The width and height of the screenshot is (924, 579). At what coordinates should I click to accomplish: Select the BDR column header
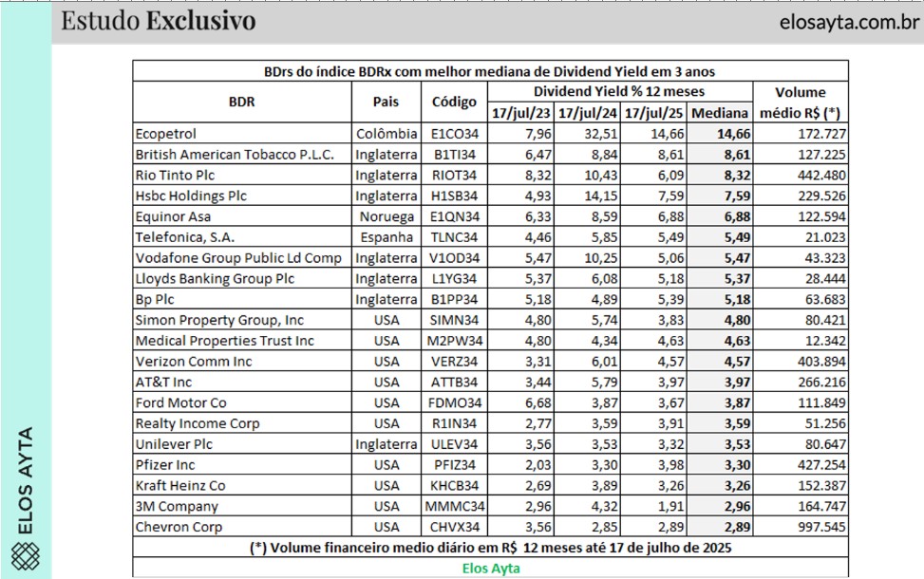pos(241,102)
